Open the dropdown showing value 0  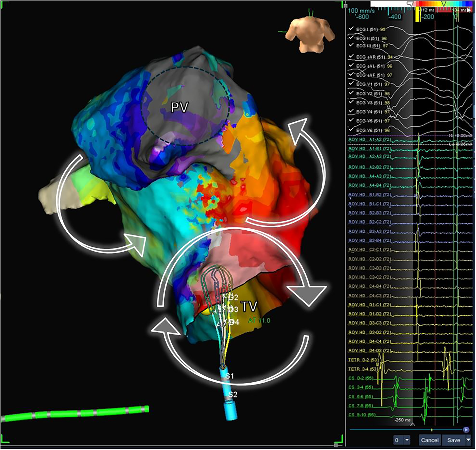click(407, 440)
